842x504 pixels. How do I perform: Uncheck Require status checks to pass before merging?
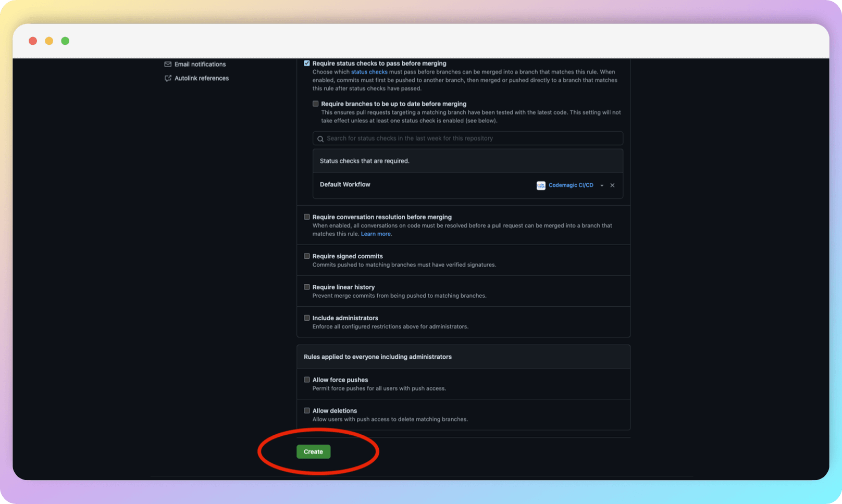coord(307,62)
